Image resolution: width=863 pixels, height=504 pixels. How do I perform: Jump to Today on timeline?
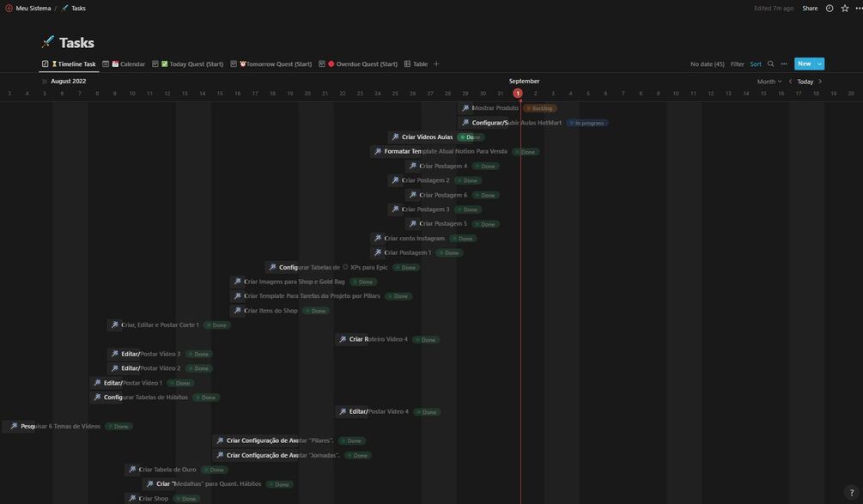pyautogui.click(x=805, y=82)
